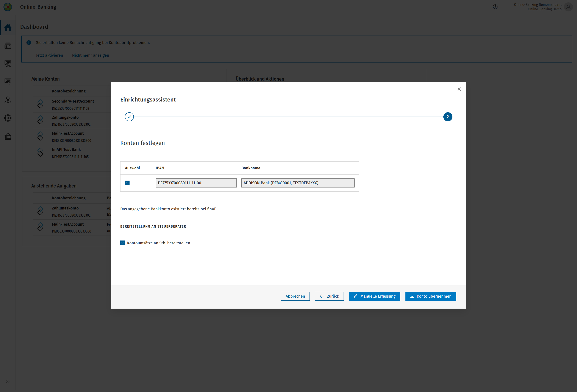Click the Auswahl column header
Viewport: 577px width, 392px height.
pyautogui.click(x=132, y=168)
